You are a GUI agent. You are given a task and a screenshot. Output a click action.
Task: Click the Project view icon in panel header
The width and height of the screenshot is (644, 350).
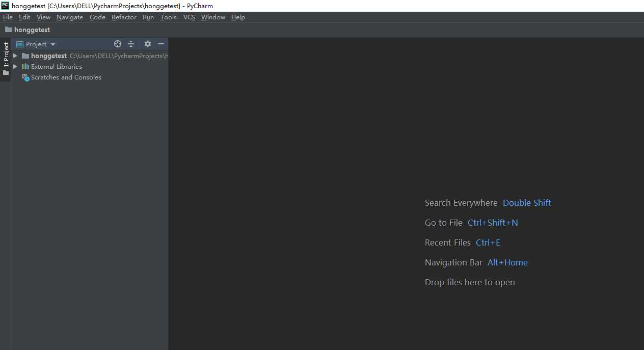coord(20,44)
